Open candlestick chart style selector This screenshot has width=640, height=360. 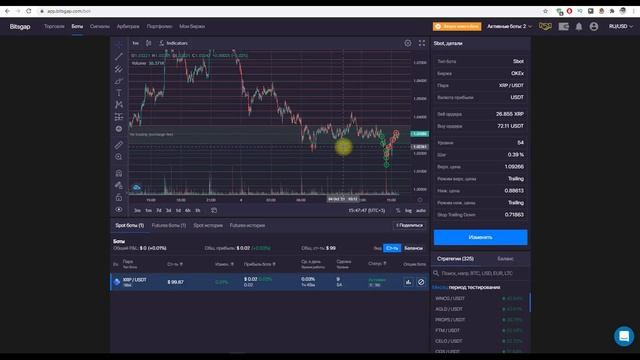(x=149, y=43)
